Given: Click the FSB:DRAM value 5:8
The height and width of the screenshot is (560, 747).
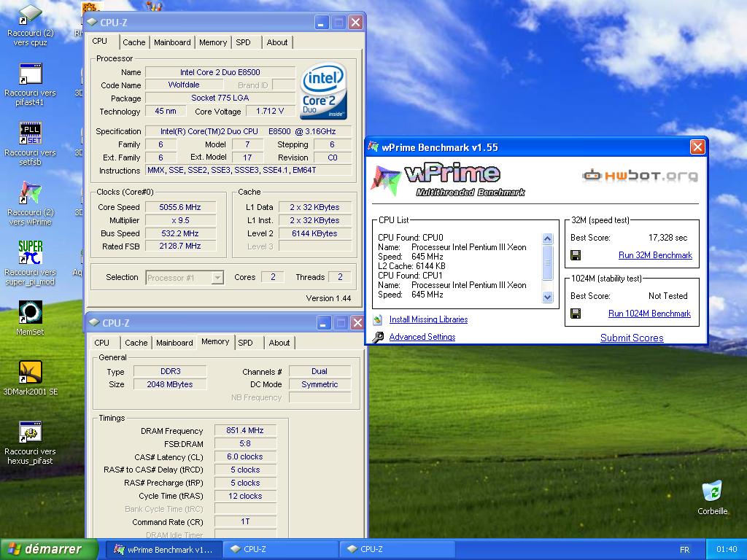Looking at the screenshot, I should pyautogui.click(x=245, y=444).
